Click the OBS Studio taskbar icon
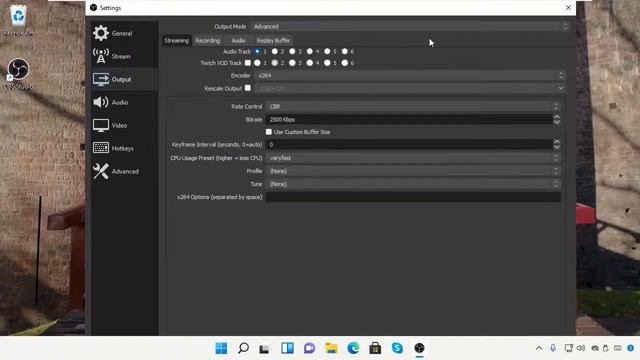Image resolution: width=640 pixels, height=360 pixels. [x=419, y=348]
